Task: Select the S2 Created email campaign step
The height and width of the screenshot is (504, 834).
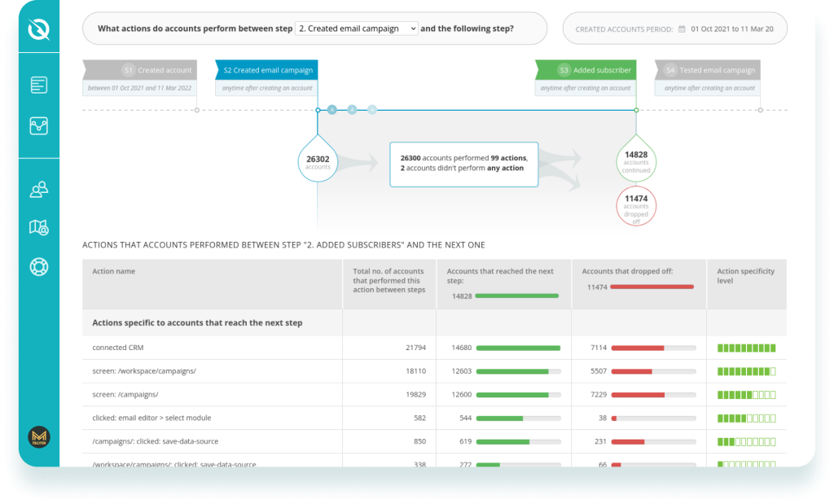Action: click(x=266, y=70)
